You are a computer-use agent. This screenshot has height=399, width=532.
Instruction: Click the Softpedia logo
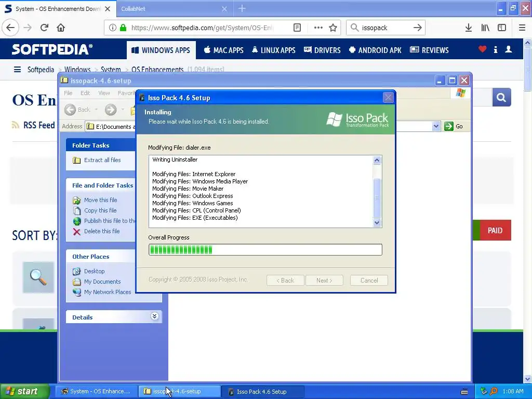52,49
